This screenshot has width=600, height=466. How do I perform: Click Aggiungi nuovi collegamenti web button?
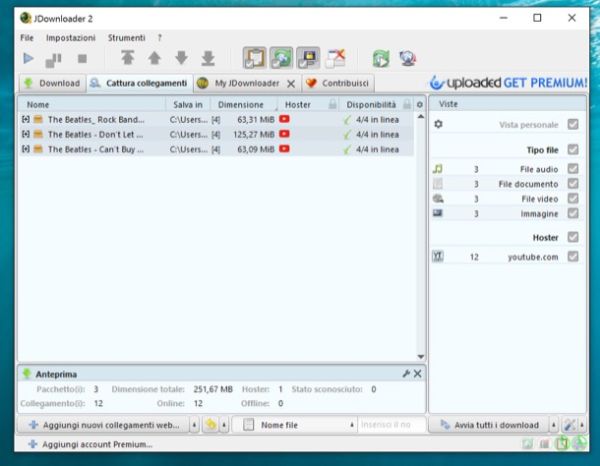(x=103, y=425)
